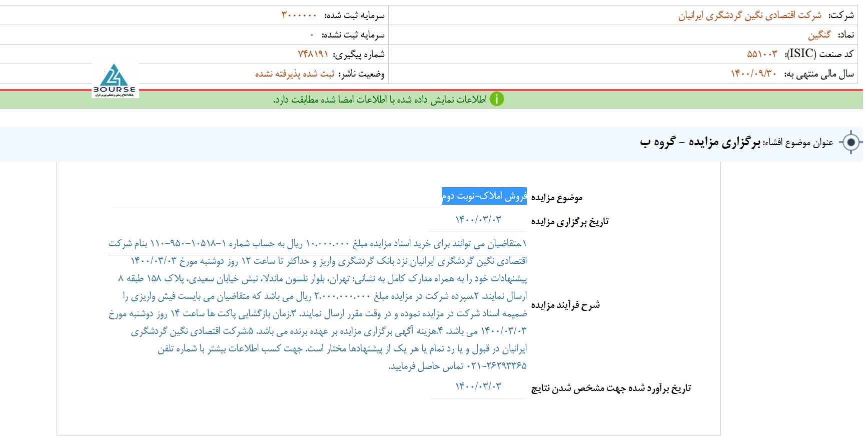Click company name شرکت اقتصادی نگین گردشگری ایرانیان
This screenshot has height=437, width=868.
pos(749,16)
